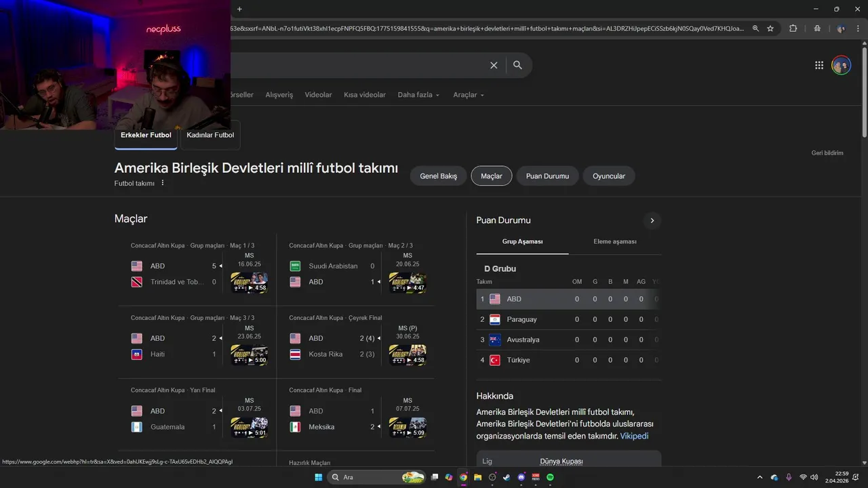Switch to Chrome on the taskbar
This screenshot has width=868, height=488.
tap(463, 477)
